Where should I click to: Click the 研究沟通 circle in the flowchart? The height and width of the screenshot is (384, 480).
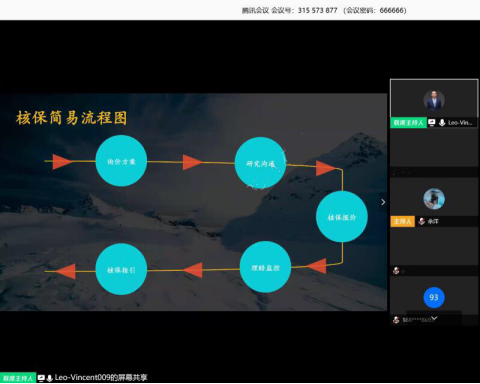(x=260, y=163)
